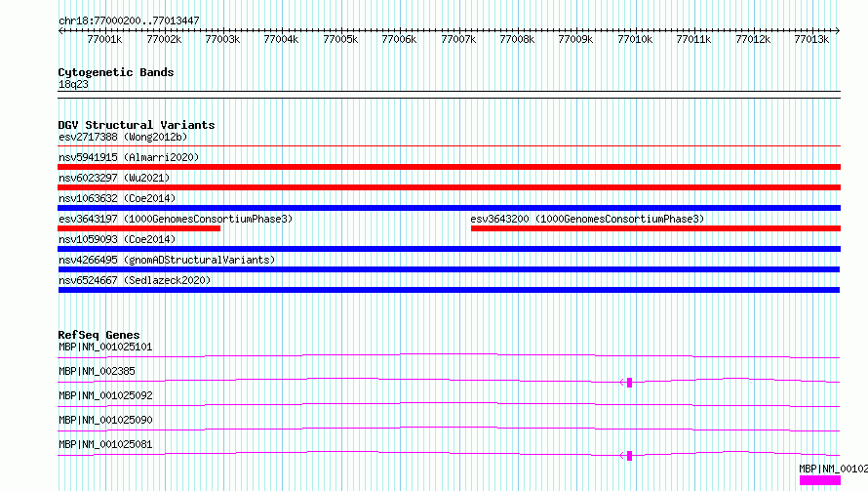868x491 pixels.
Task: Click the Cytogenetic Bands track heading
Action: click(116, 72)
